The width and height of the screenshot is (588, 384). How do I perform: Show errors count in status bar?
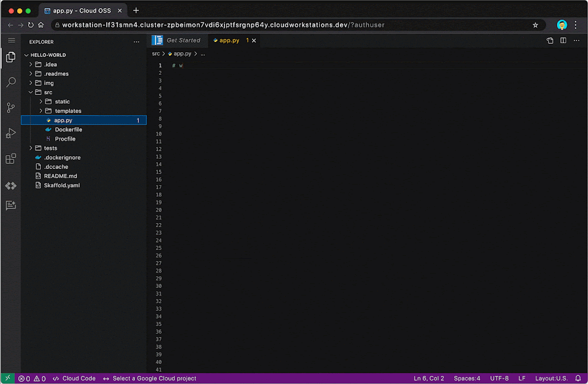pyautogui.click(x=24, y=379)
